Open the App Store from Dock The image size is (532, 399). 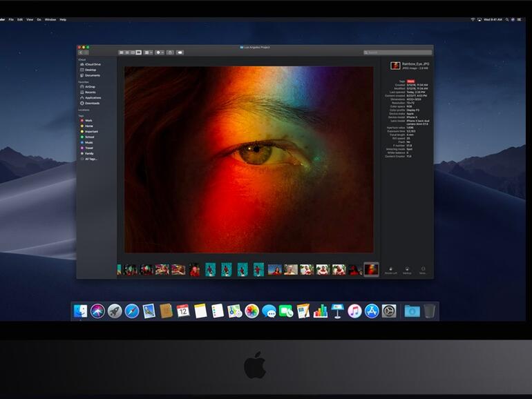point(372,311)
